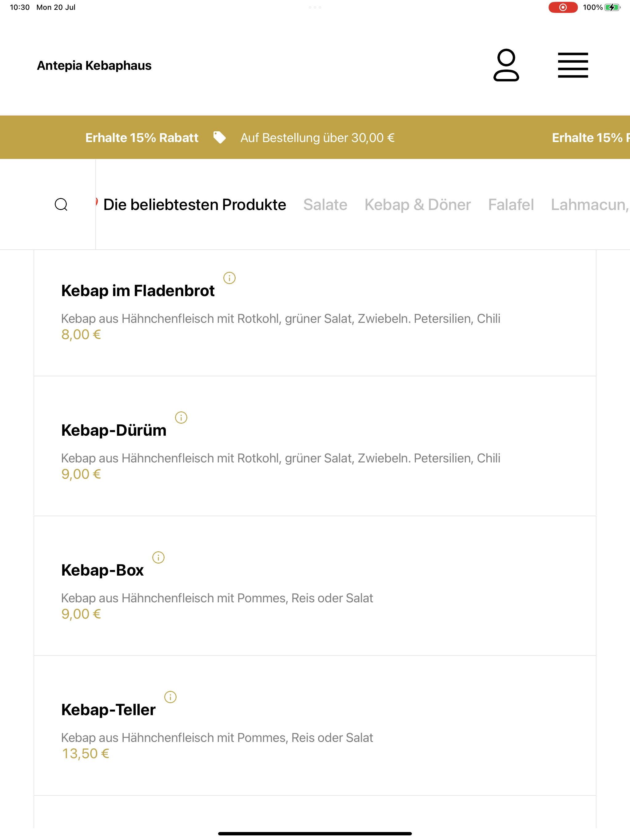Open Antepia Kebaphaus home title
The image size is (630, 840).
tap(94, 65)
